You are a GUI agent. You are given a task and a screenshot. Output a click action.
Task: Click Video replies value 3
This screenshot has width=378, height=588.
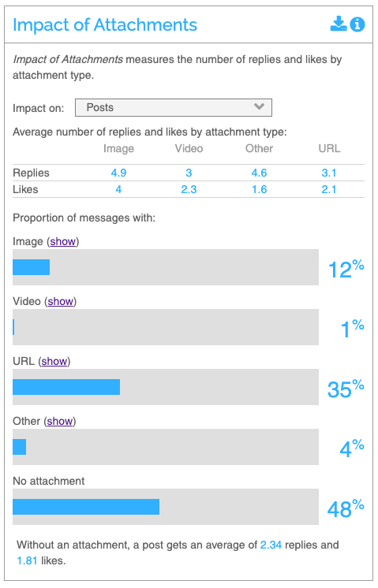coord(189,173)
